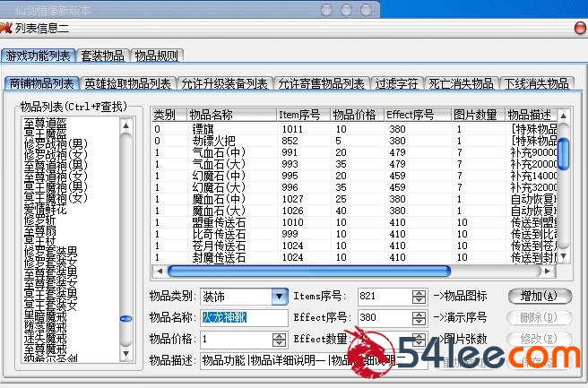
Task: Click the 物品描述 text field
Action: click(313, 360)
